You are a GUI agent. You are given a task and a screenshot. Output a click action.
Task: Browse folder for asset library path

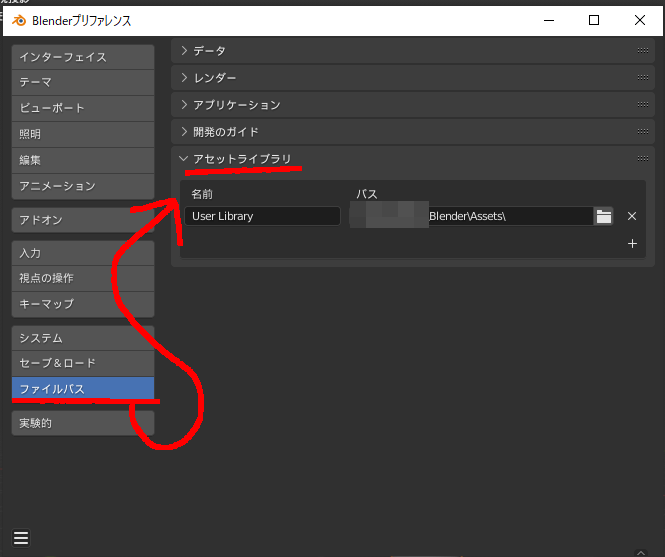pyautogui.click(x=604, y=216)
